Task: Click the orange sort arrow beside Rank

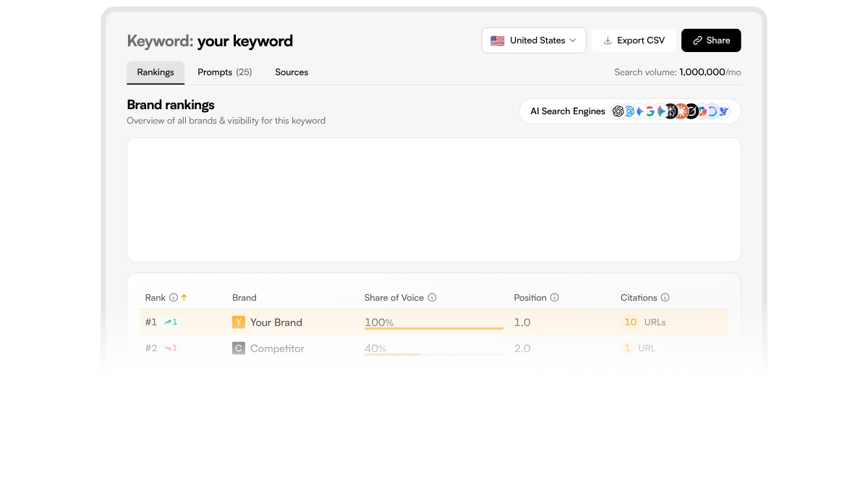Action: point(184,297)
